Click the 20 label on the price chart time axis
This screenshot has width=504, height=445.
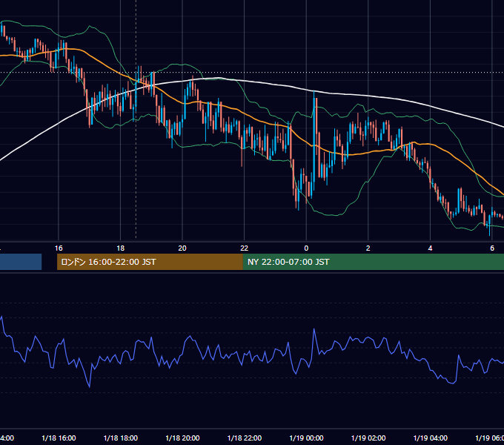[182, 248]
